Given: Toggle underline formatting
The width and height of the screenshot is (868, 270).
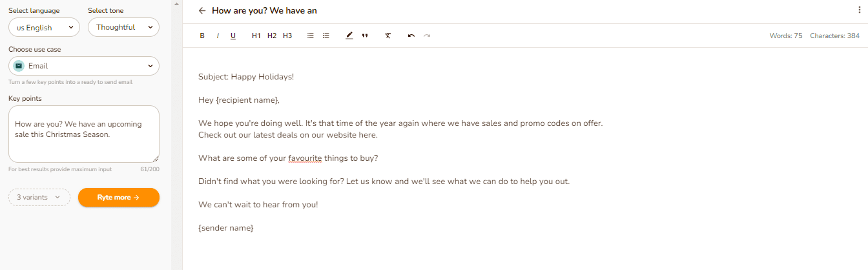Looking at the screenshot, I should (x=233, y=36).
